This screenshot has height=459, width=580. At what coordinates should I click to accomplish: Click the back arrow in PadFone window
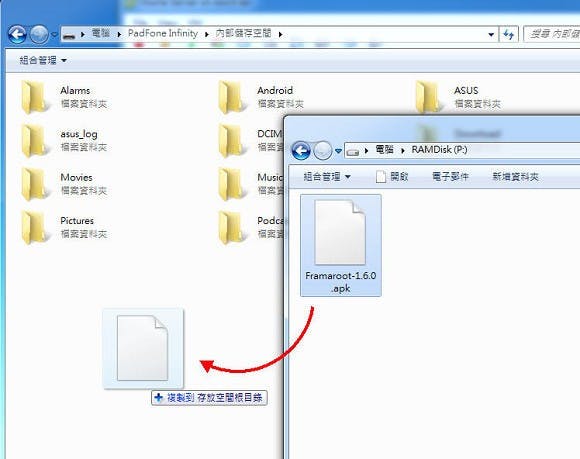click(17, 34)
